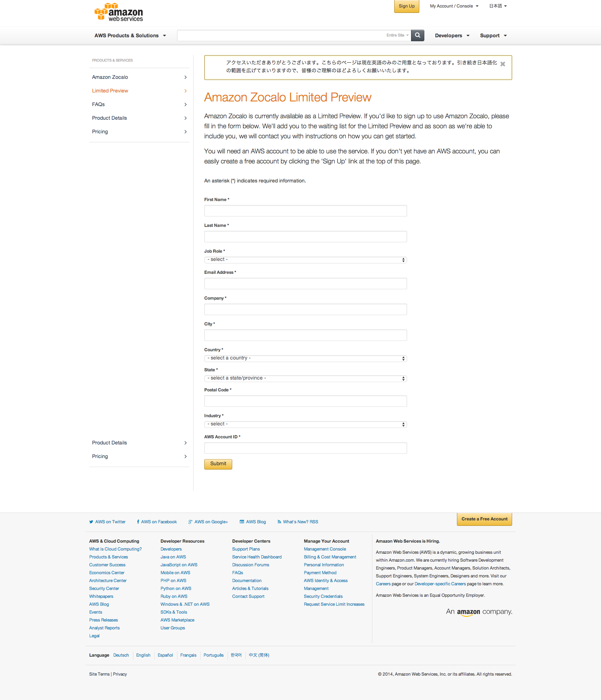
Task: Open the Country select dropdown
Action: coord(305,358)
